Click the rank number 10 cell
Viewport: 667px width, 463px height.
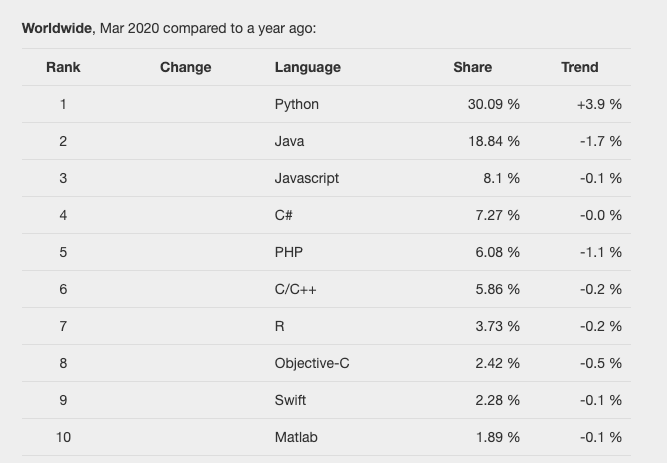63,437
